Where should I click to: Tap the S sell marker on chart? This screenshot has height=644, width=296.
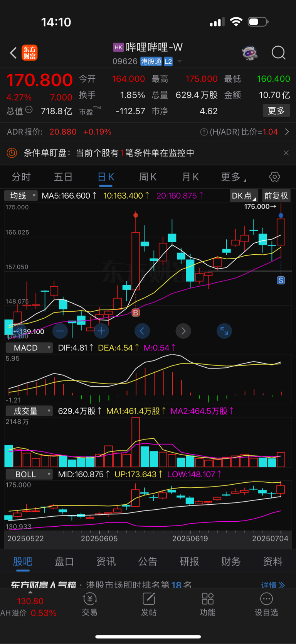point(281,281)
